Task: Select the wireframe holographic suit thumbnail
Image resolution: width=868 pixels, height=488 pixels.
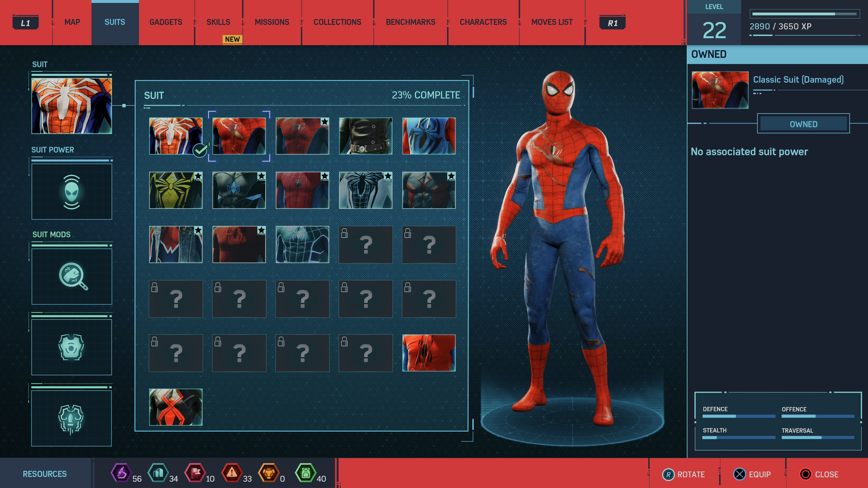Action: (x=302, y=244)
